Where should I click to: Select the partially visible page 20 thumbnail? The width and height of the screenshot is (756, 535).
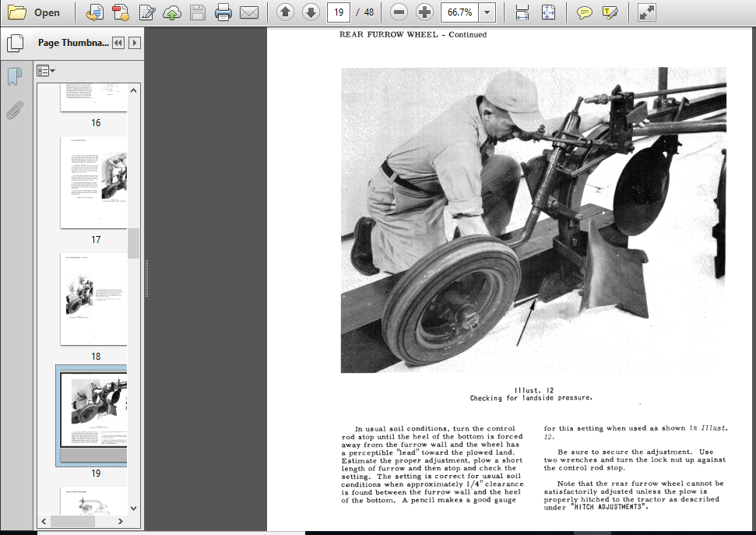pyautogui.click(x=93, y=501)
